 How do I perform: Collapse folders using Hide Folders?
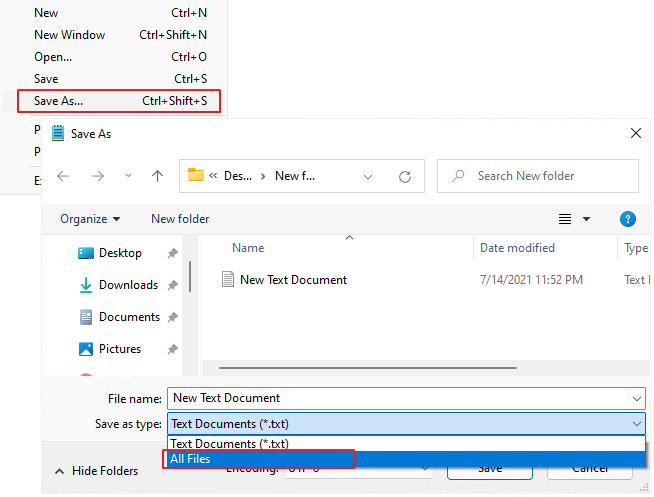[x=97, y=471]
